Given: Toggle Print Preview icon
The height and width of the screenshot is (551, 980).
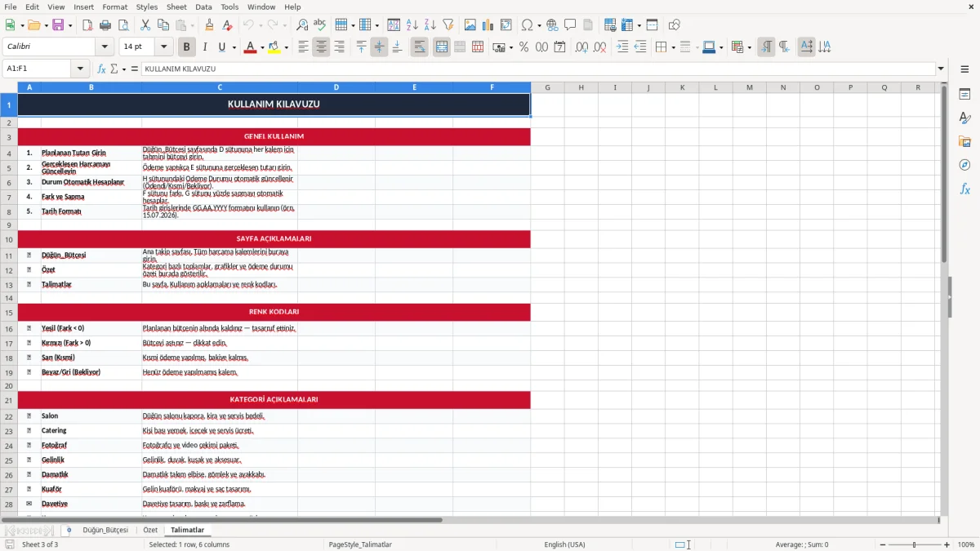Looking at the screenshot, I should click(x=123, y=25).
